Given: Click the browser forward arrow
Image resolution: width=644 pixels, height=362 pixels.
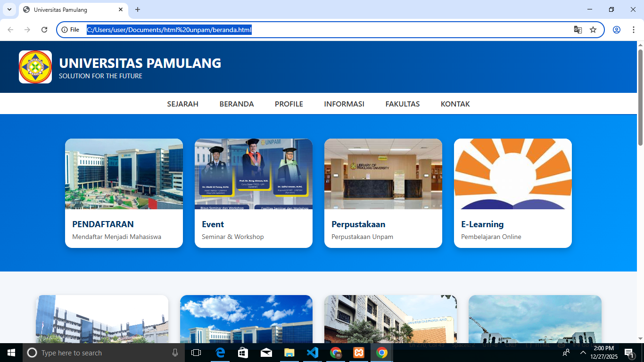Looking at the screenshot, I should 27,30.
